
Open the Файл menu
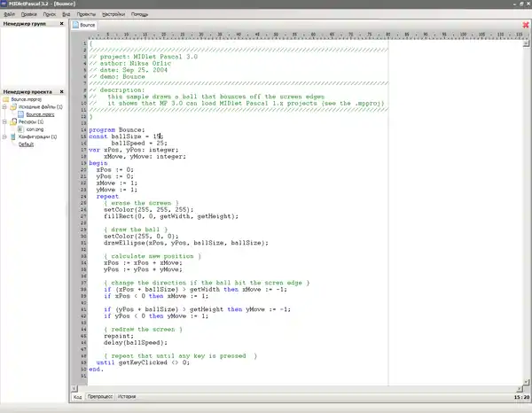(9, 15)
